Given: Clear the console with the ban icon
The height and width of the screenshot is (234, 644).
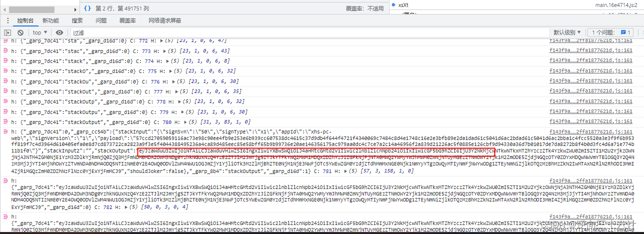Looking at the screenshot, I should 20,32.
